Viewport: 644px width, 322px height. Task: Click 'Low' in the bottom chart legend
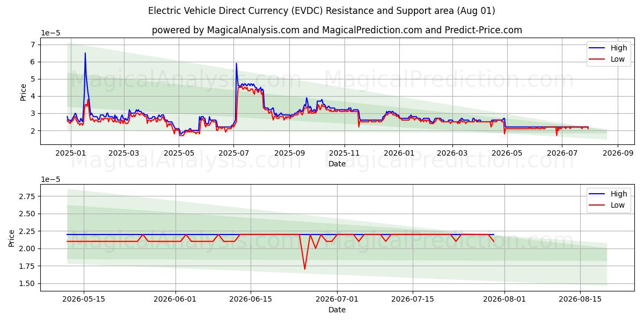tap(618, 206)
